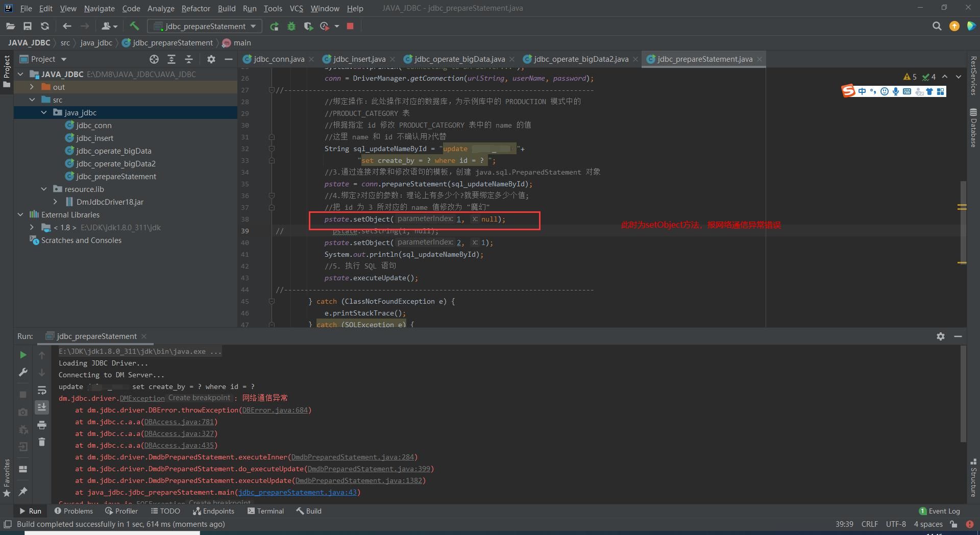Collapse the src folder
Screen dimensions: 980x535
(x=32, y=100)
